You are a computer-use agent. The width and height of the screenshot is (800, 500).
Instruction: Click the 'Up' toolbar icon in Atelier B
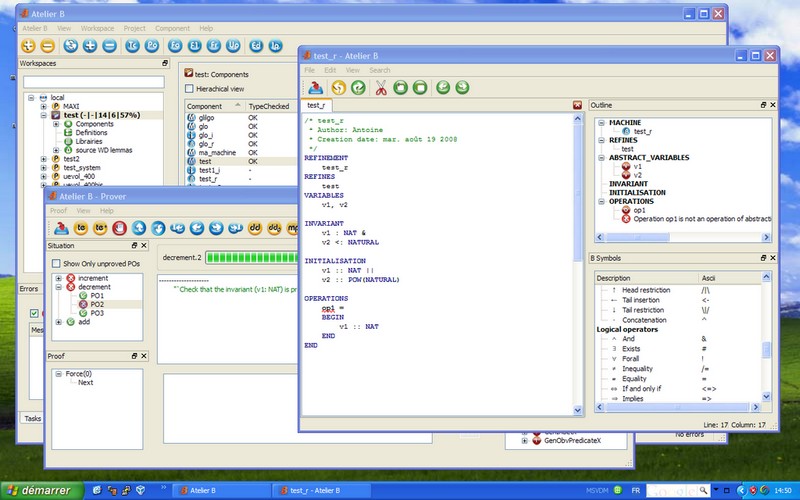pyautogui.click(x=233, y=46)
